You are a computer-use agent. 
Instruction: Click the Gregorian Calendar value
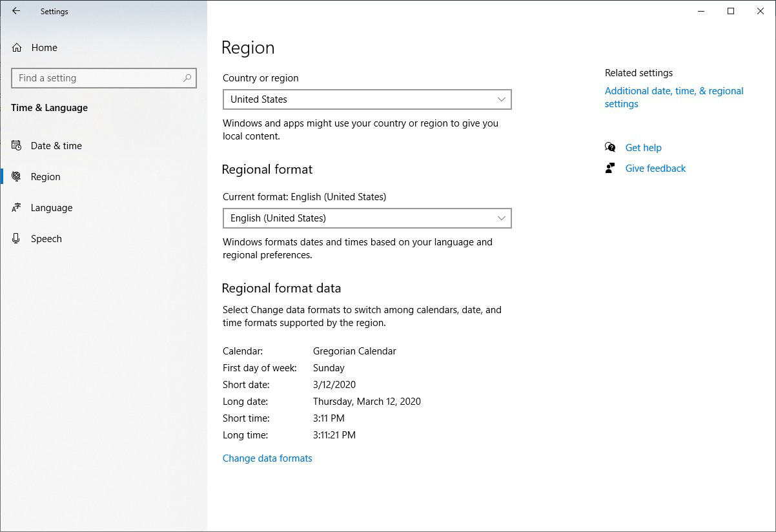coord(354,351)
